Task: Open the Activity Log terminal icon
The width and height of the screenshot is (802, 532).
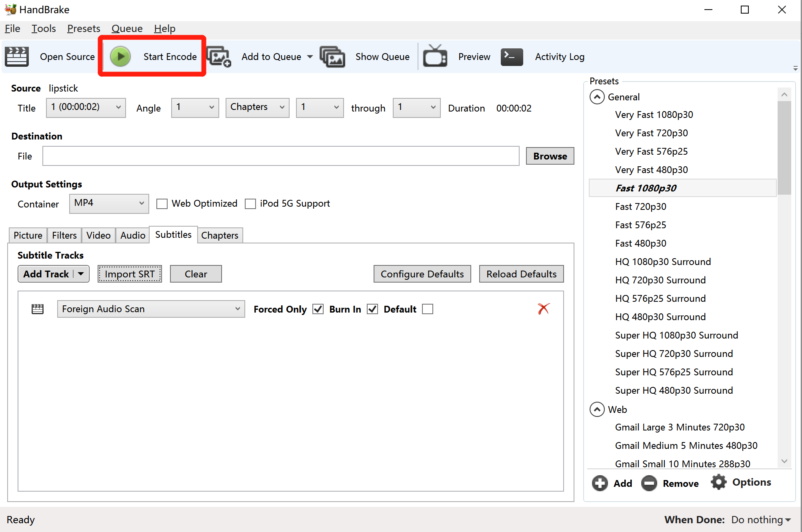Action: tap(512, 56)
